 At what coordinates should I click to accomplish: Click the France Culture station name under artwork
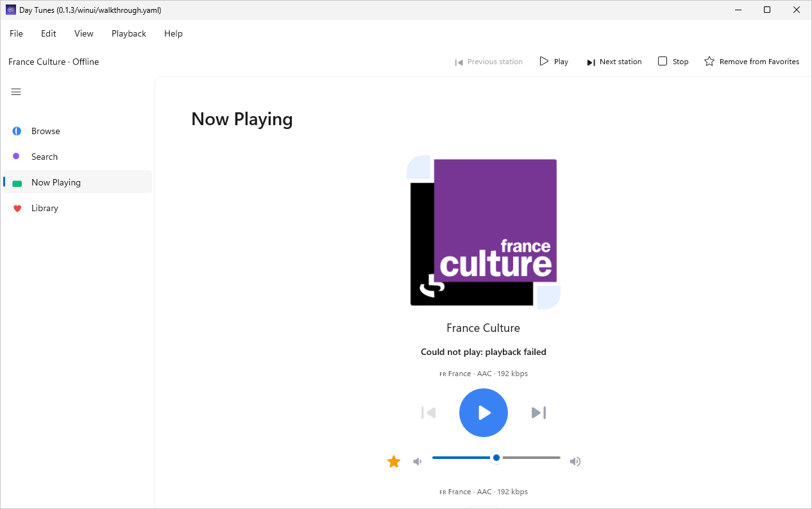484,328
